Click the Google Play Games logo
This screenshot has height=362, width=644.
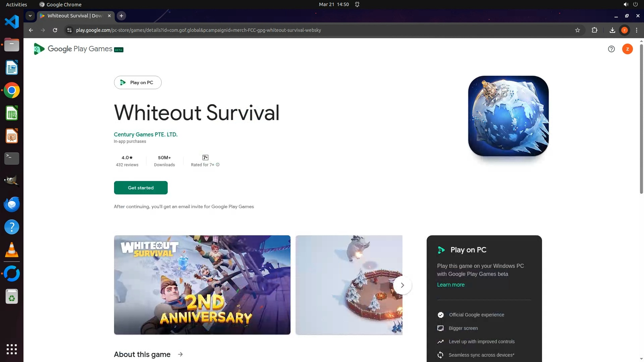78,49
